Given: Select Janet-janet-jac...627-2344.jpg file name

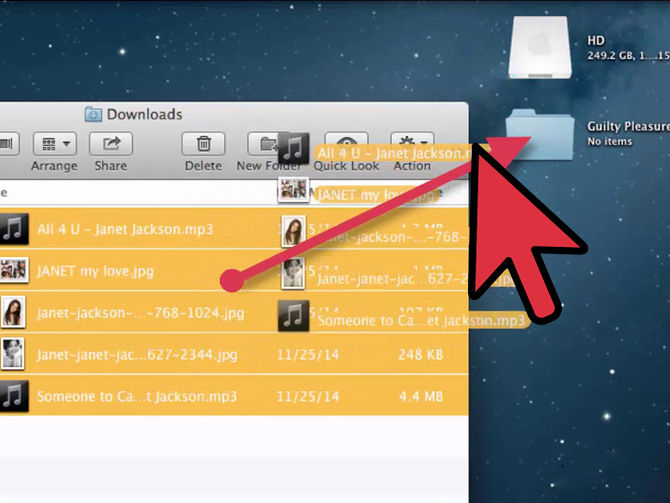Looking at the screenshot, I should tap(137, 355).
